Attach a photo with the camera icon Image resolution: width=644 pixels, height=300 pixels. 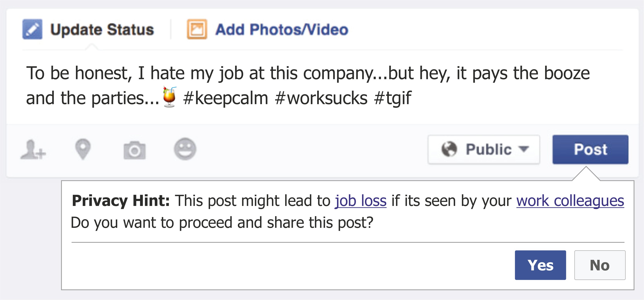point(134,150)
